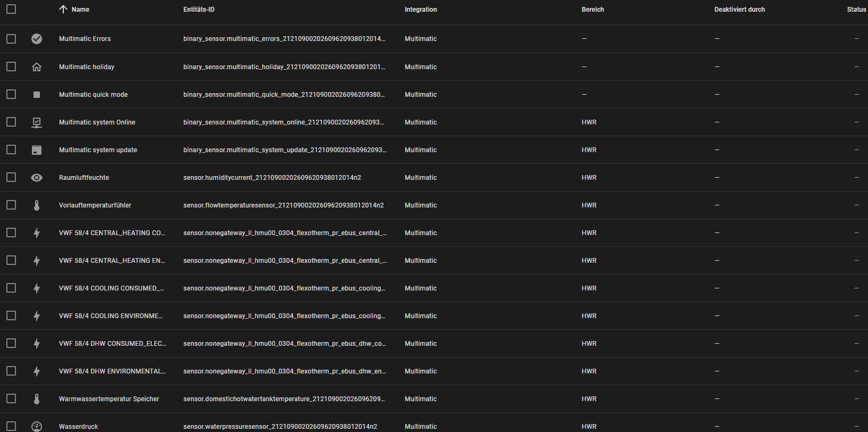
Task: Click the Multimatic Errors check-circle icon
Action: coord(37,39)
